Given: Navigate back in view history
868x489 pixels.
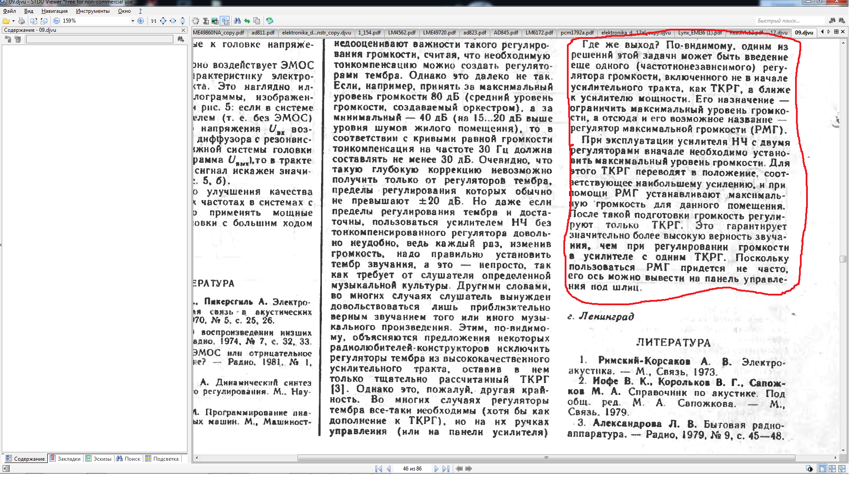Looking at the screenshot, I should tap(459, 469).
